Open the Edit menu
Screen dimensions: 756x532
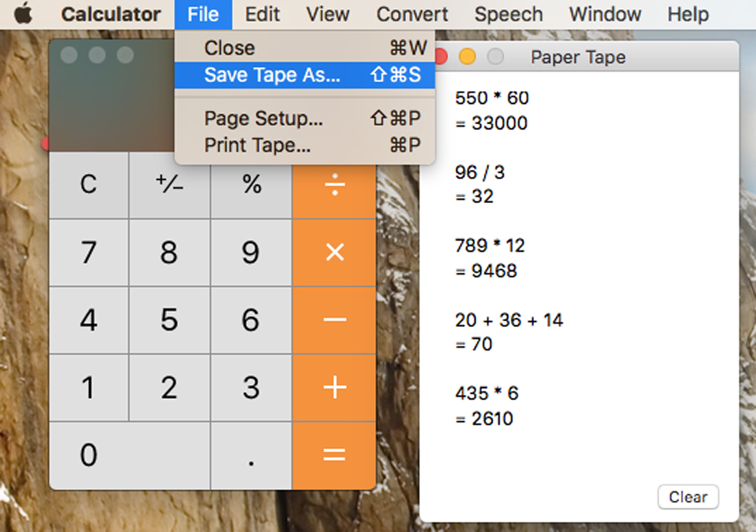coord(262,14)
